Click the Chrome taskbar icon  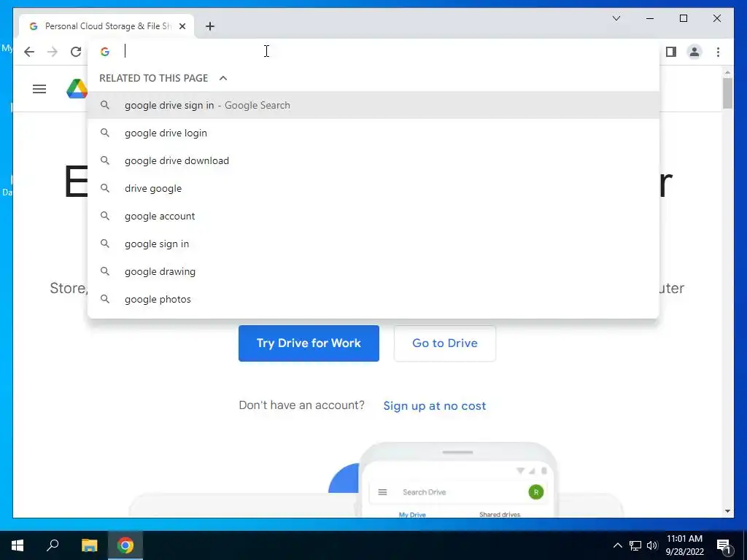(125, 545)
